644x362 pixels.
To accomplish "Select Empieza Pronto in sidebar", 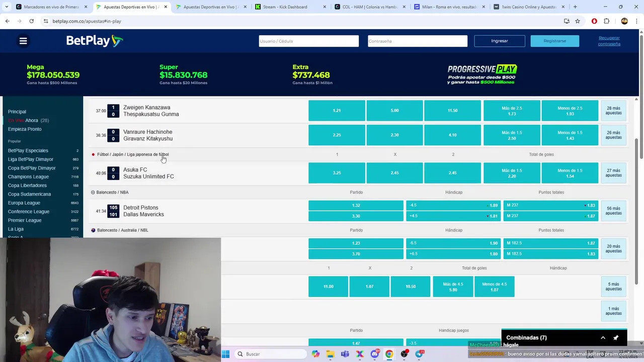I will pos(25,129).
